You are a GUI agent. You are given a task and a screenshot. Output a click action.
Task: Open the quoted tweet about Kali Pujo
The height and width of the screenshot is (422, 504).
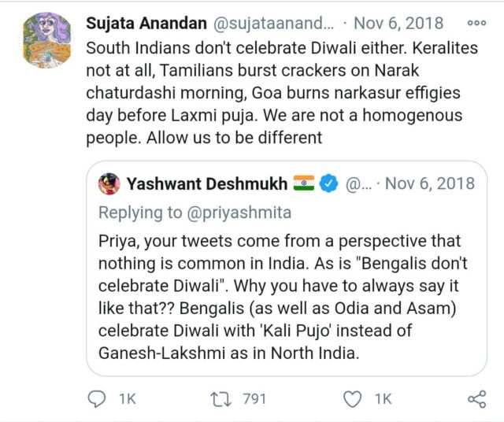pyautogui.click(x=285, y=298)
